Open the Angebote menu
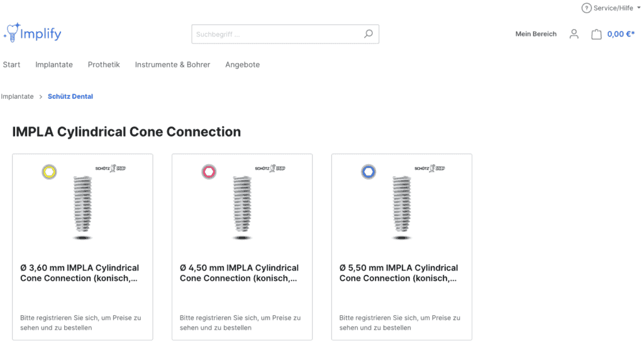The width and height of the screenshot is (644, 353). coord(242,65)
